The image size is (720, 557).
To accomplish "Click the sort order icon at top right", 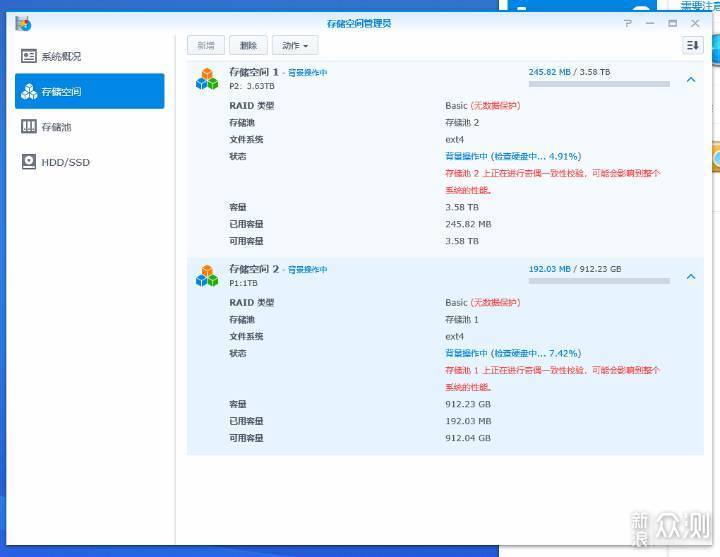I will (692, 45).
